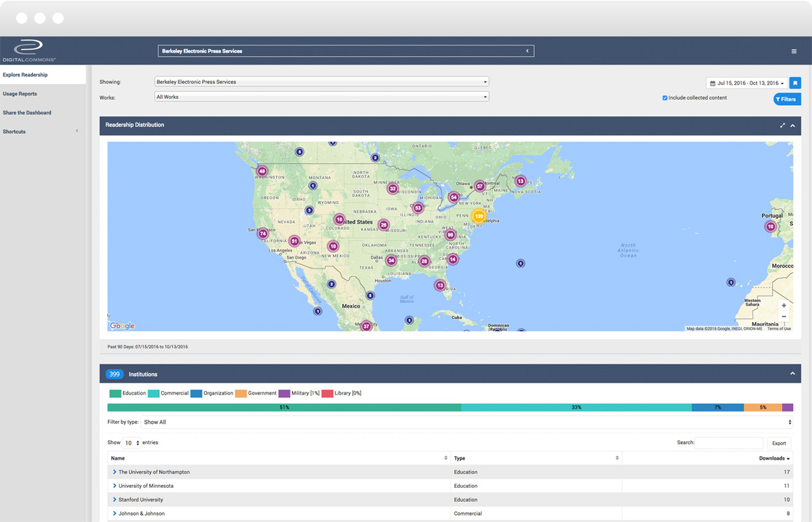The image size is (812, 522).
Task: Select Share the Dashboard sidebar item
Action: (27, 113)
